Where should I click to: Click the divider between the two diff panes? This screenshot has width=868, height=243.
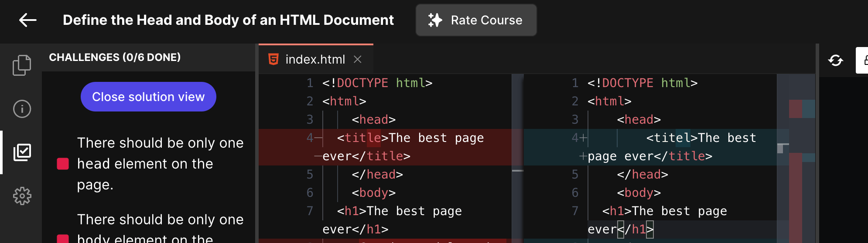click(x=517, y=157)
